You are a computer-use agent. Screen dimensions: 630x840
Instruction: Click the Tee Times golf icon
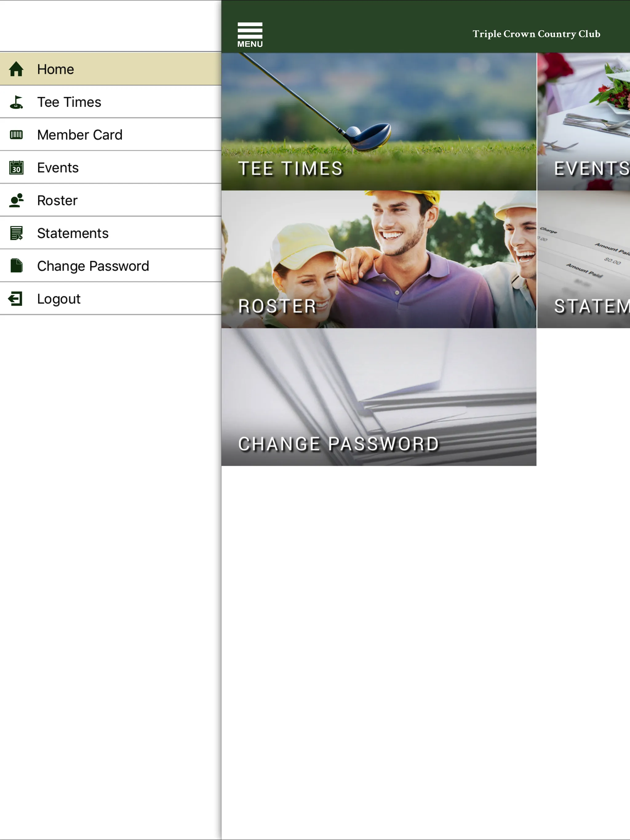coord(16,101)
